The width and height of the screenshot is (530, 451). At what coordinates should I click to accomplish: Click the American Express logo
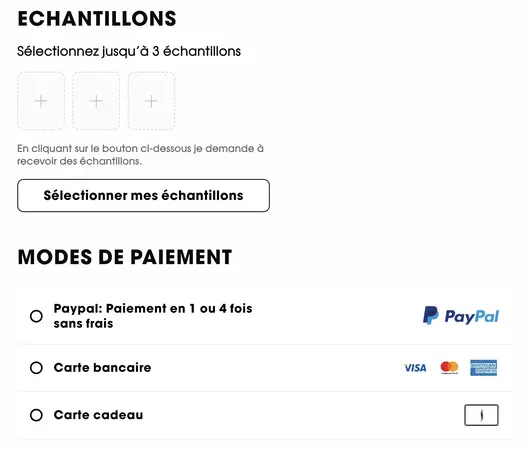tap(483, 368)
